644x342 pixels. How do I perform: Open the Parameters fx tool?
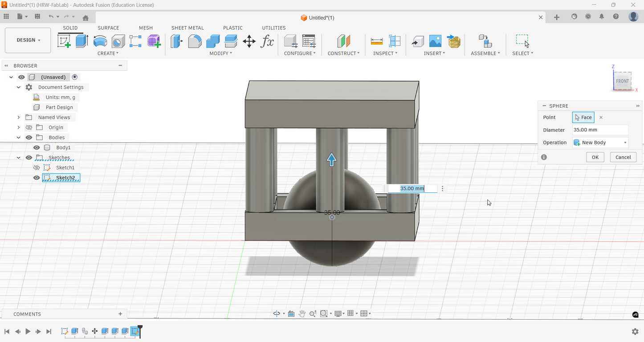(x=267, y=41)
